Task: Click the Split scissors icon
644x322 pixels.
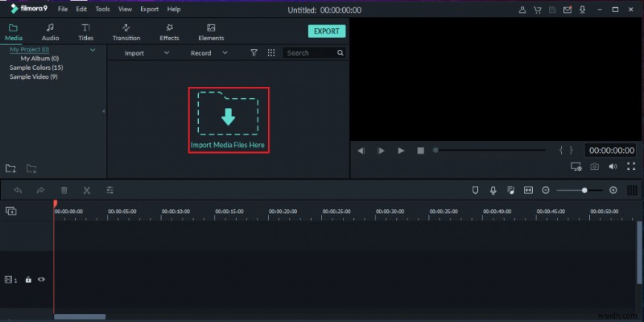Action: coord(87,190)
